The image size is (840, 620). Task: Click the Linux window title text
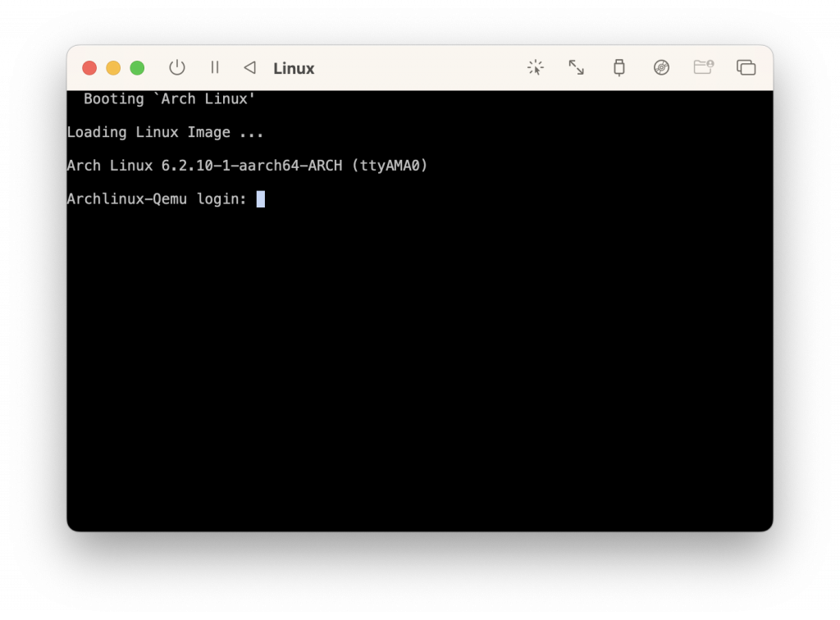tap(294, 69)
